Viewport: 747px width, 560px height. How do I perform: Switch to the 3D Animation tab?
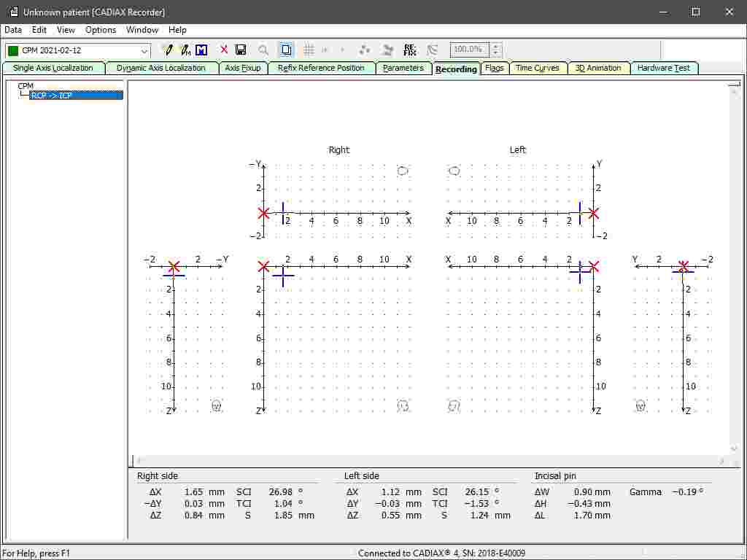tap(598, 68)
